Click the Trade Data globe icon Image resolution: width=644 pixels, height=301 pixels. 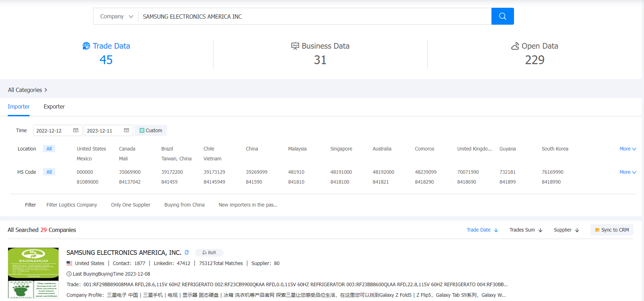[x=86, y=46]
